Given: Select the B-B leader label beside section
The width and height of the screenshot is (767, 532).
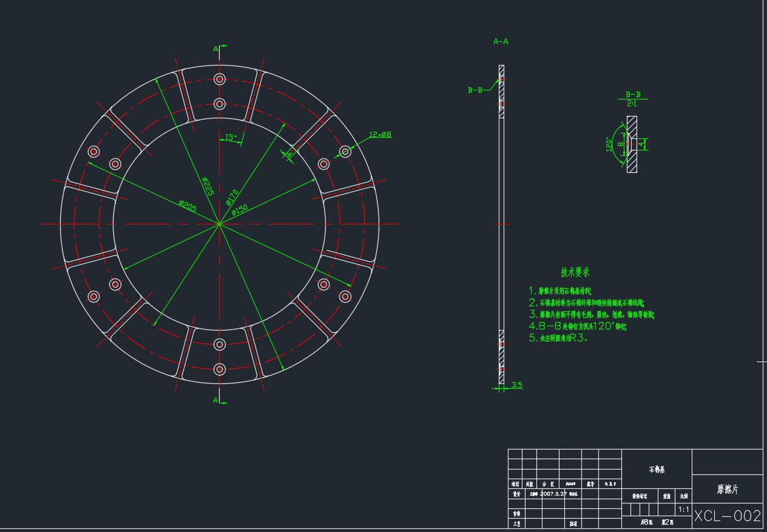Looking at the screenshot, I should click(475, 90).
